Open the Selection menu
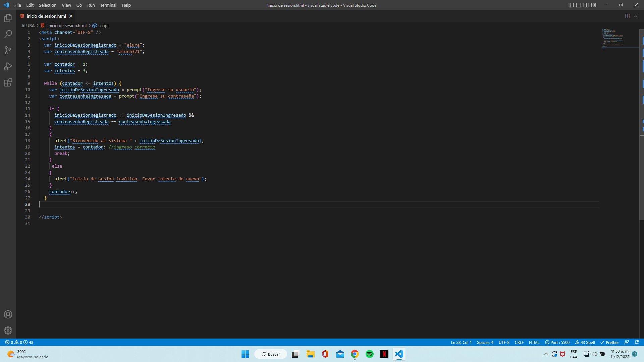 (x=48, y=5)
